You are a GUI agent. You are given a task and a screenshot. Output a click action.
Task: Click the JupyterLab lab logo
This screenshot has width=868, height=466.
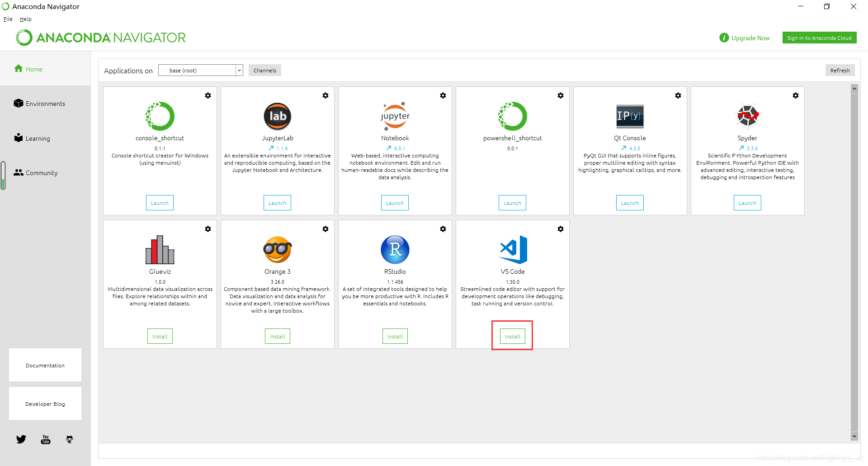click(278, 116)
